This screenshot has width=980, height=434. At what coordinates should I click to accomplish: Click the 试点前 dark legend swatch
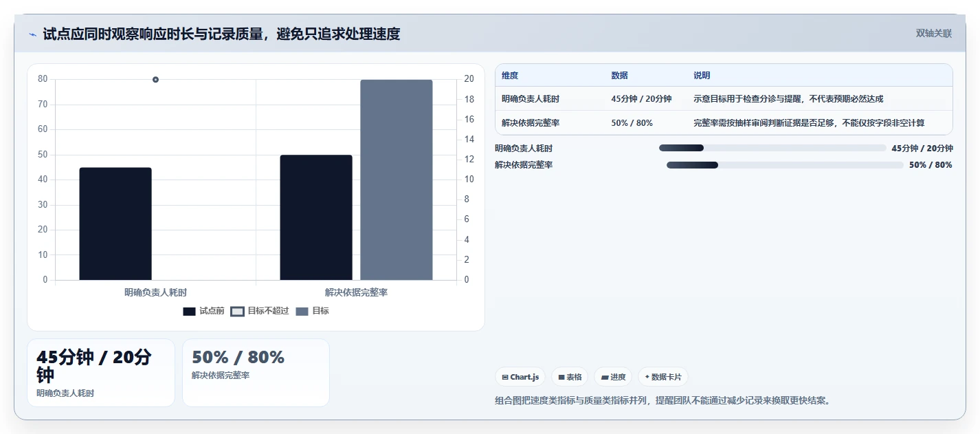(189, 312)
